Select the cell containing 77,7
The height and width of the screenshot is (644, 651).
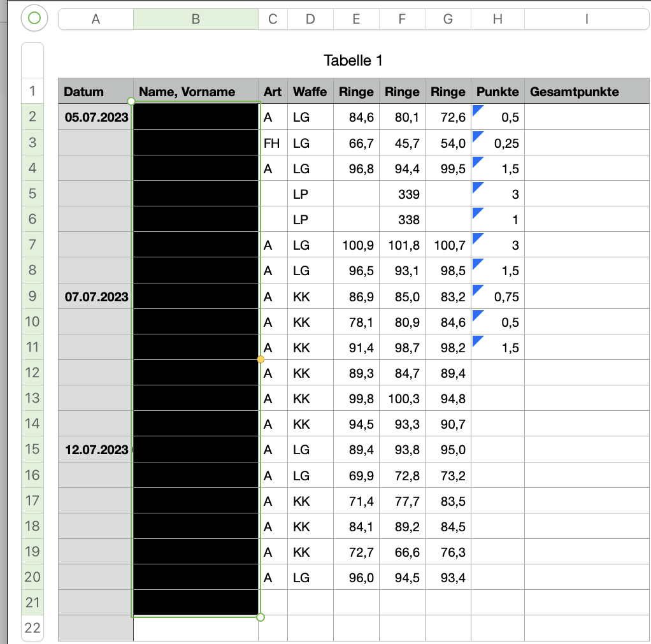[x=402, y=501]
